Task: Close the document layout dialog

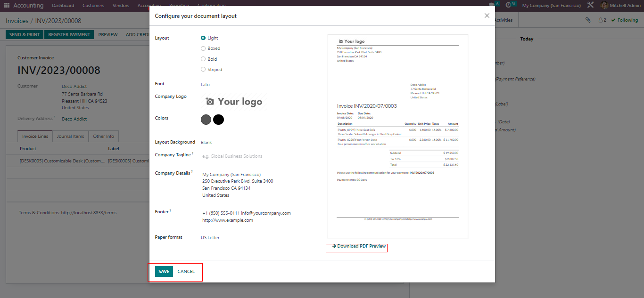Action: pos(487,16)
